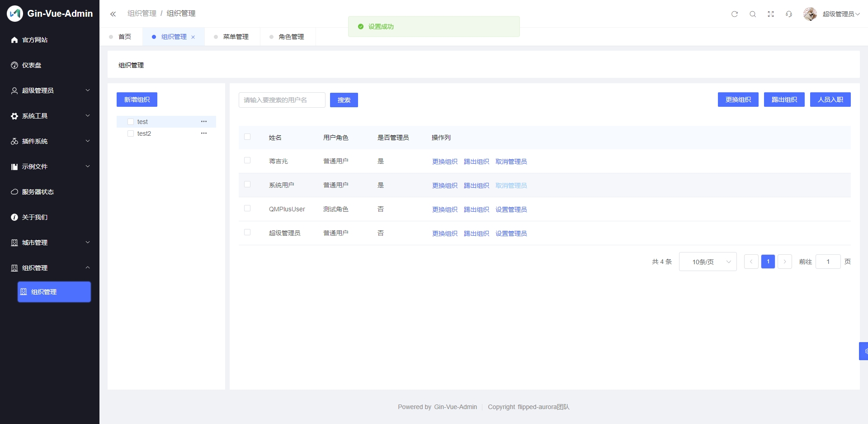Viewport: 868px width, 424px height.
Task: Collapse 组织管理 sidebar menu
Action: (x=50, y=268)
